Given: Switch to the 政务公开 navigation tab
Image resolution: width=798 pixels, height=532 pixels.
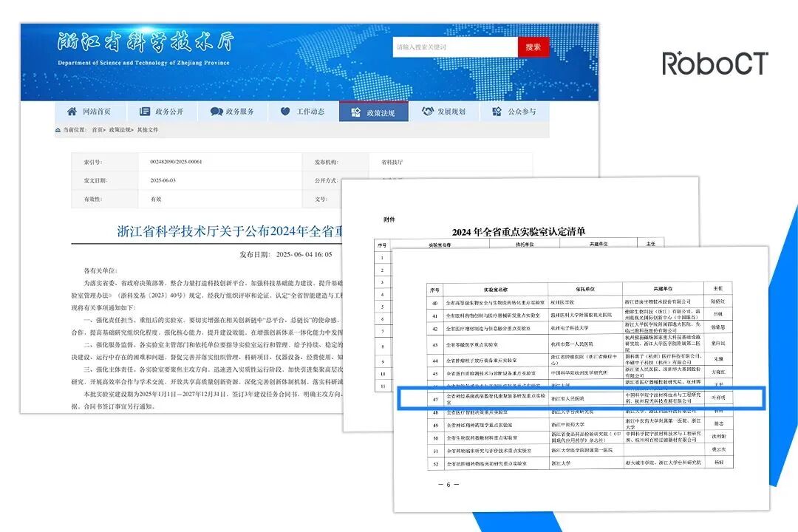Looking at the screenshot, I should coord(168,111).
